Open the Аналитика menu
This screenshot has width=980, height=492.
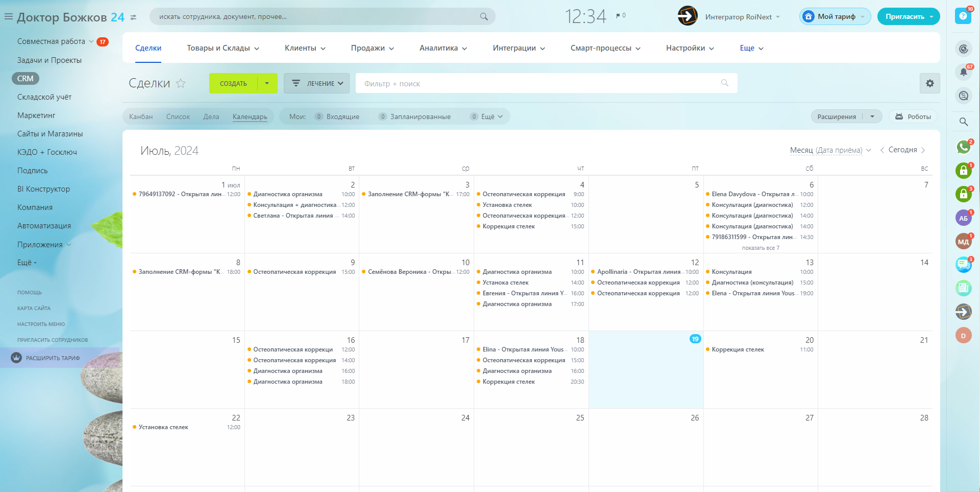tap(443, 48)
